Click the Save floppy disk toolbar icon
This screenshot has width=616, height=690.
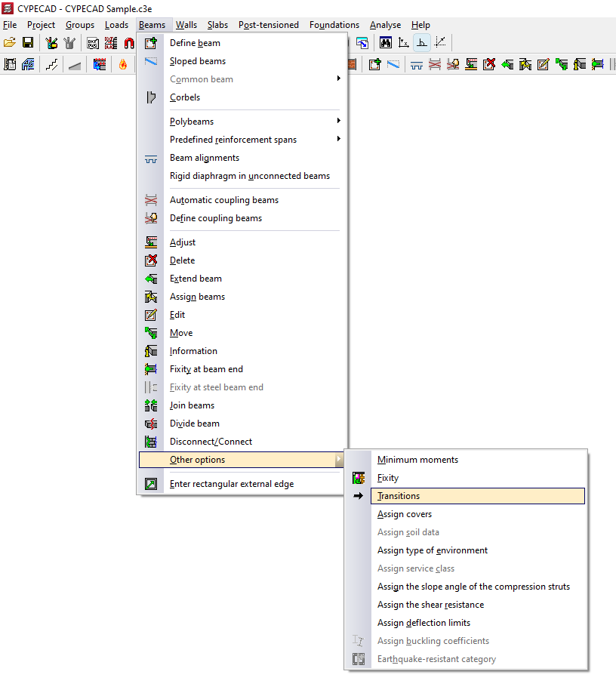28,43
